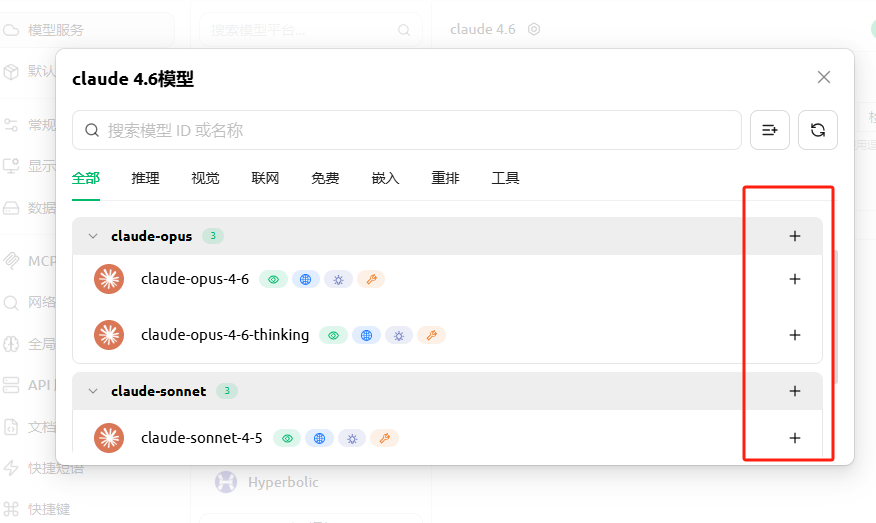Click vision eye icon on claude-opus-4-6

tap(273, 279)
